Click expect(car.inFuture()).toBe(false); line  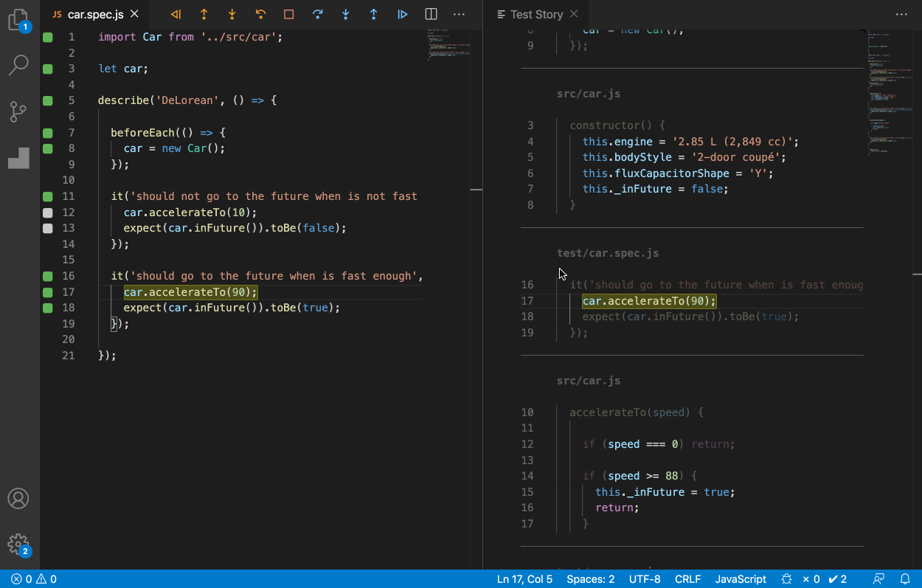235,229
